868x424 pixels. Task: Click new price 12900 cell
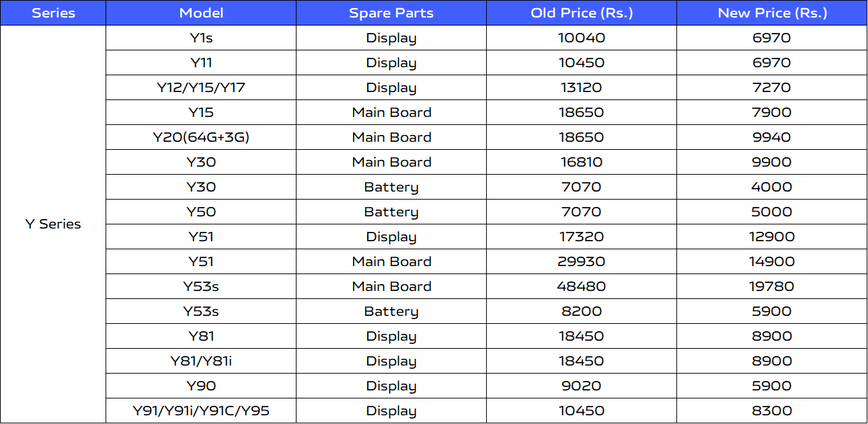coord(772,237)
